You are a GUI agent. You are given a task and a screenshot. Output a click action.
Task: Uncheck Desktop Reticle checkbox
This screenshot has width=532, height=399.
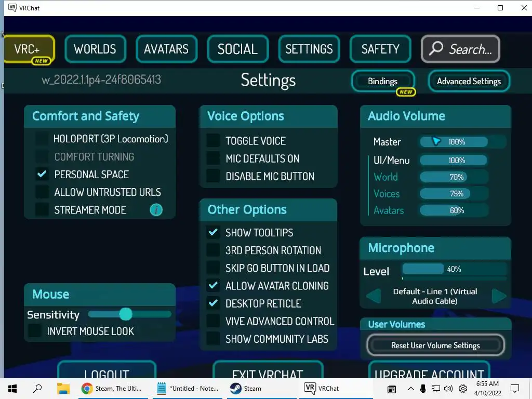(x=213, y=303)
